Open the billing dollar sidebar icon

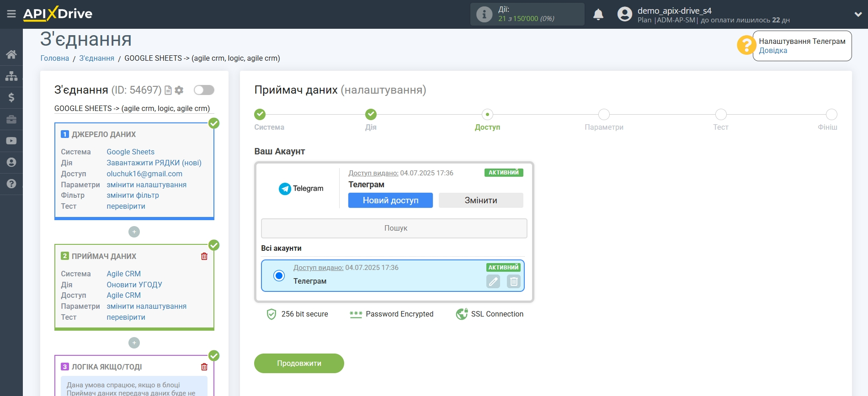pos(11,97)
